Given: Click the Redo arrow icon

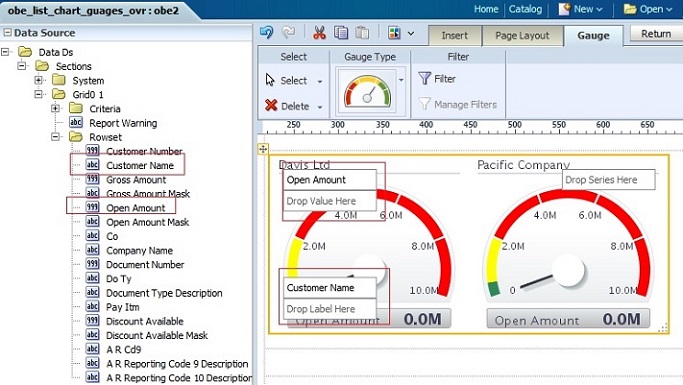Looking at the screenshot, I should click(288, 33).
